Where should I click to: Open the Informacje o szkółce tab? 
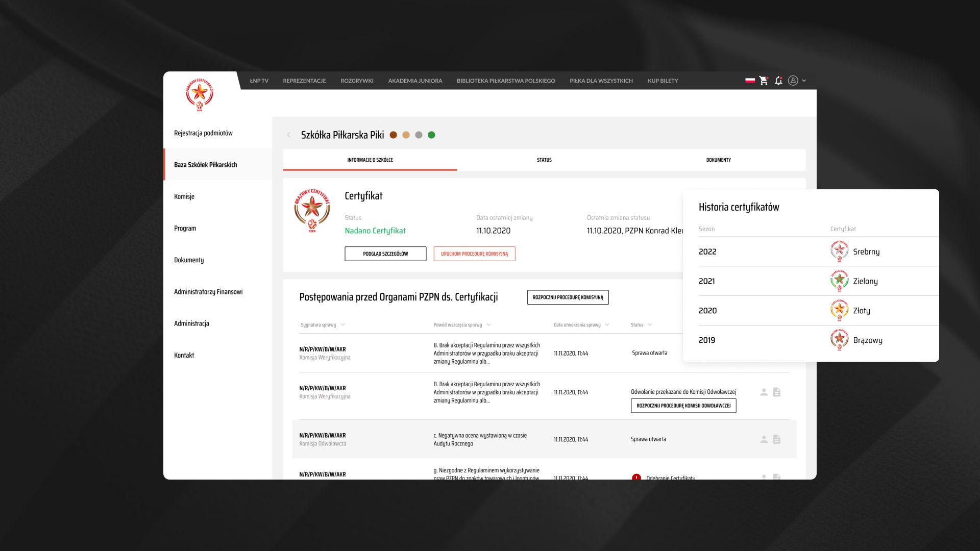click(370, 160)
